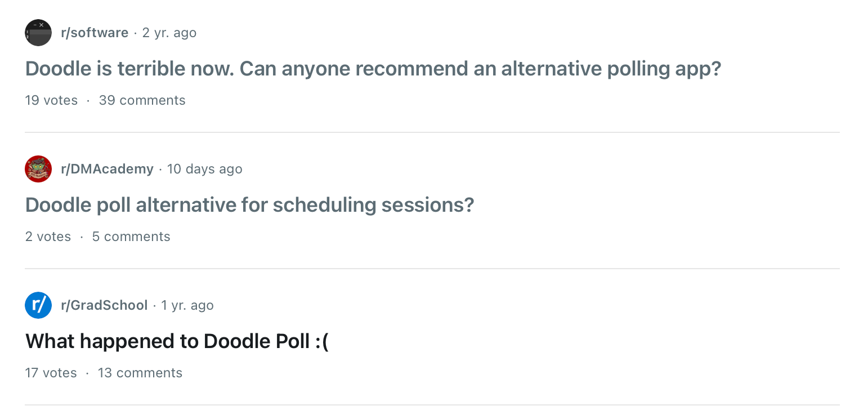The width and height of the screenshot is (868, 410).
Task: Click the 19 votes count on the r/software post
Action: tap(51, 100)
